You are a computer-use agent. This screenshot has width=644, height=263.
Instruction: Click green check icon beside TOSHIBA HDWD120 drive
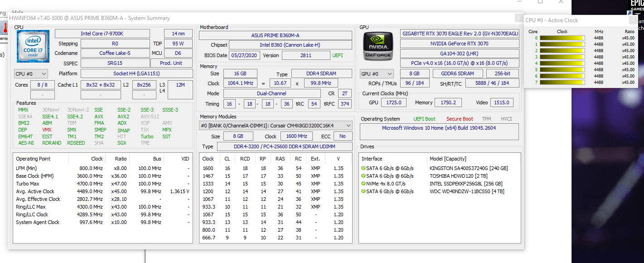(363, 176)
